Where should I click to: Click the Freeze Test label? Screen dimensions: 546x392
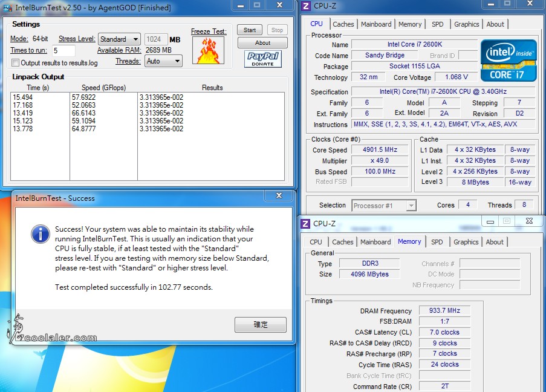point(209,31)
